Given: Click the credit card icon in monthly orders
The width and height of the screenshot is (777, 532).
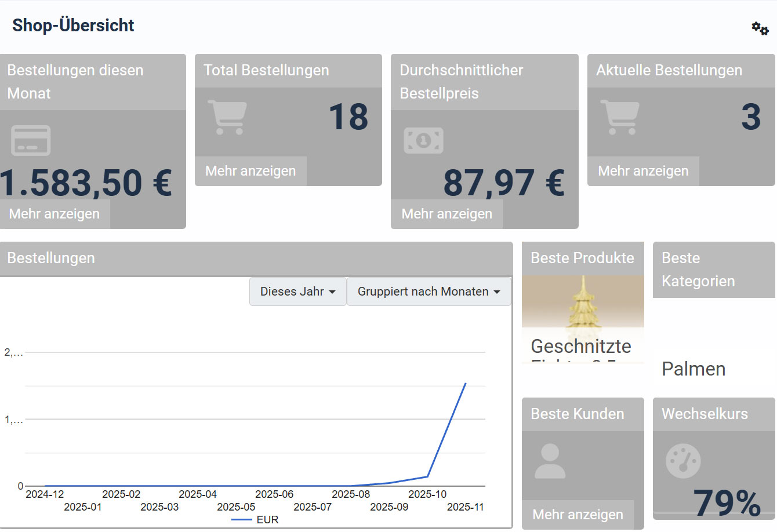Looking at the screenshot, I should coord(31,140).
